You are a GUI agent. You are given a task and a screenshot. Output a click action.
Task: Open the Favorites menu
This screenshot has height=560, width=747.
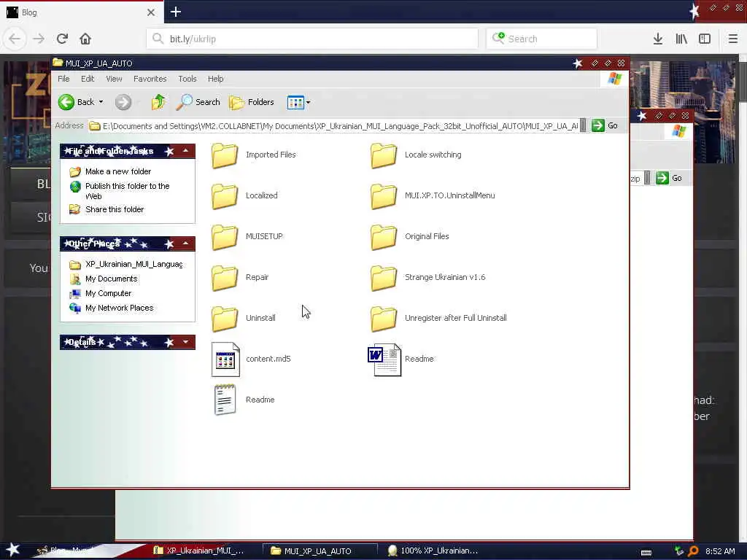[150, 79]
